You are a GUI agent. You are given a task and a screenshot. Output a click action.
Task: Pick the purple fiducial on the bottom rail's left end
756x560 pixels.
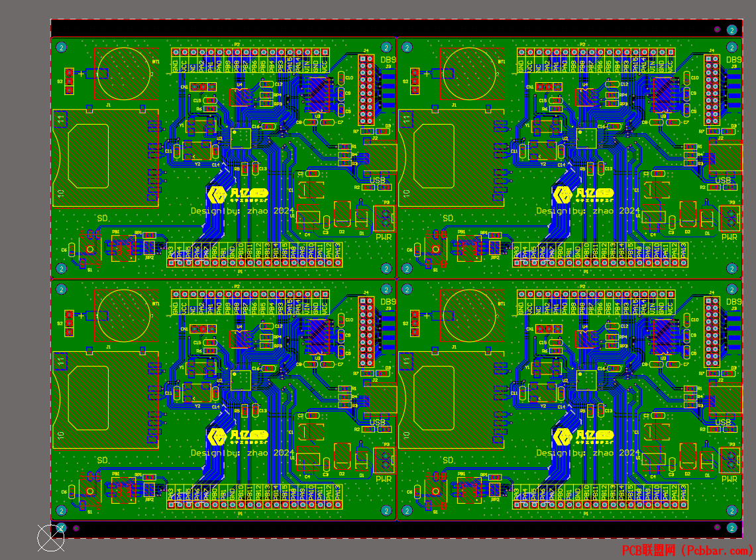coord(76,528)
